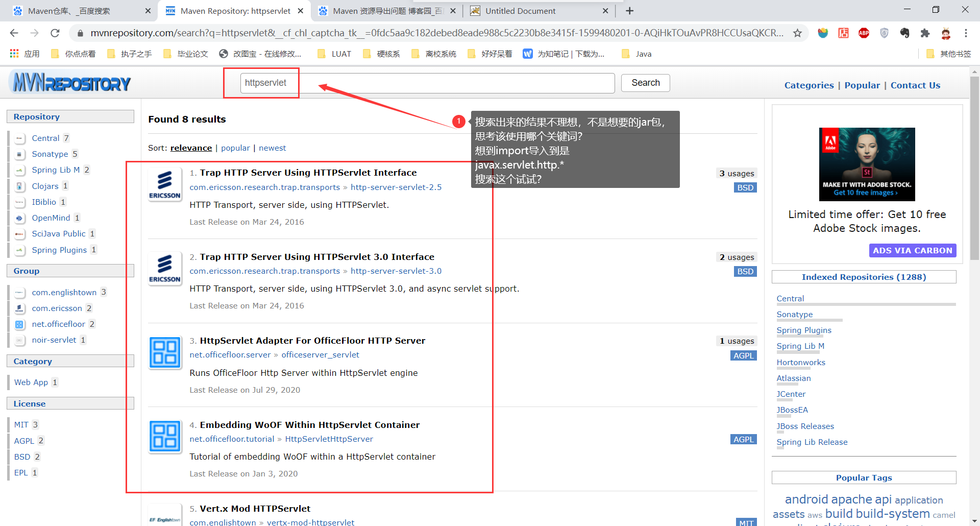Click the android tag in Popular Tags
The width and height of the screenshot is (980, 526).
pos(806,499)
